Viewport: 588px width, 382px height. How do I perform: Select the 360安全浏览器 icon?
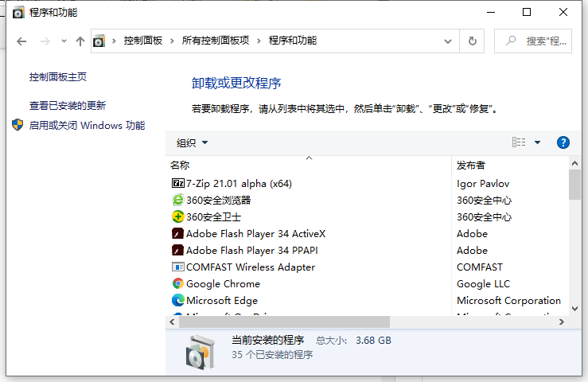click(x=177, y=200)
